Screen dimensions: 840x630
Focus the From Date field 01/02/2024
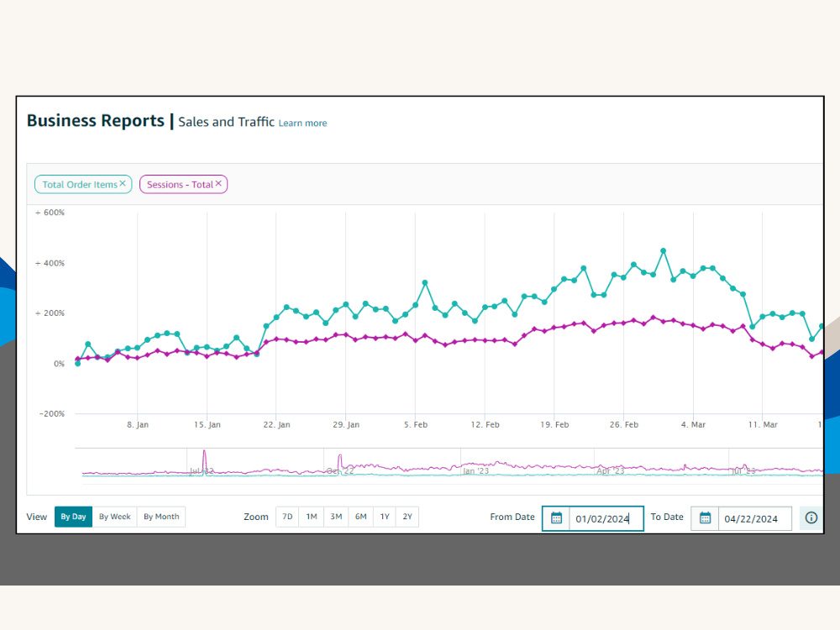606,518
